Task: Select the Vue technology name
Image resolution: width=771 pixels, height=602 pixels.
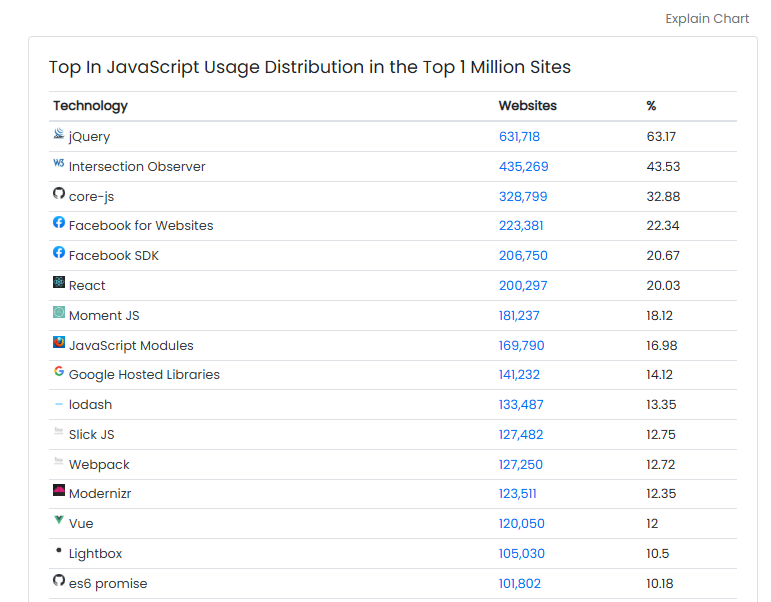Action: (81, 523)
